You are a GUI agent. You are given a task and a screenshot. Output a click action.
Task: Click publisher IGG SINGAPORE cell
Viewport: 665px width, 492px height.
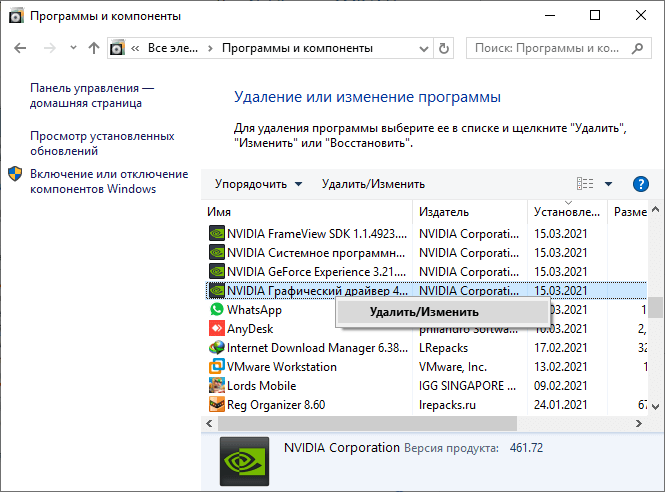pos(467,386)
